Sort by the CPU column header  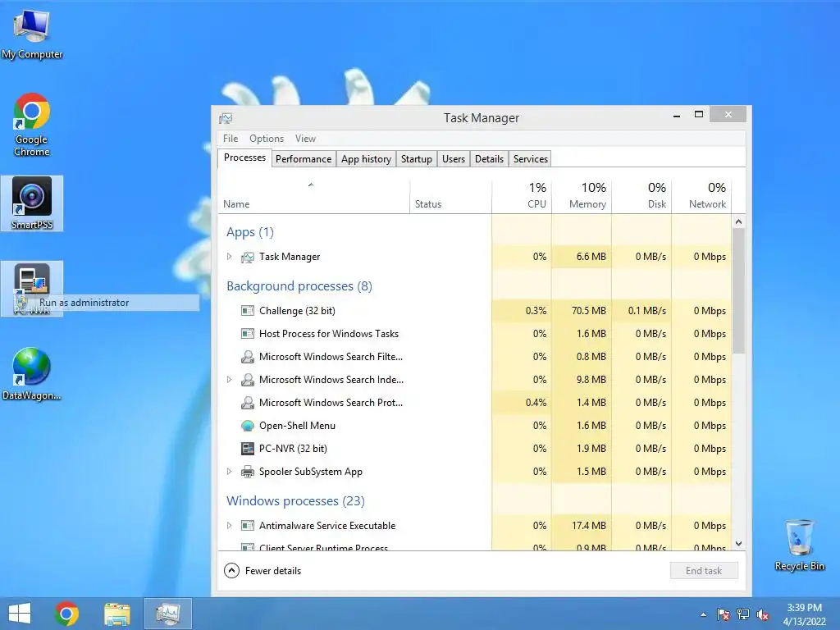[521, 196]
